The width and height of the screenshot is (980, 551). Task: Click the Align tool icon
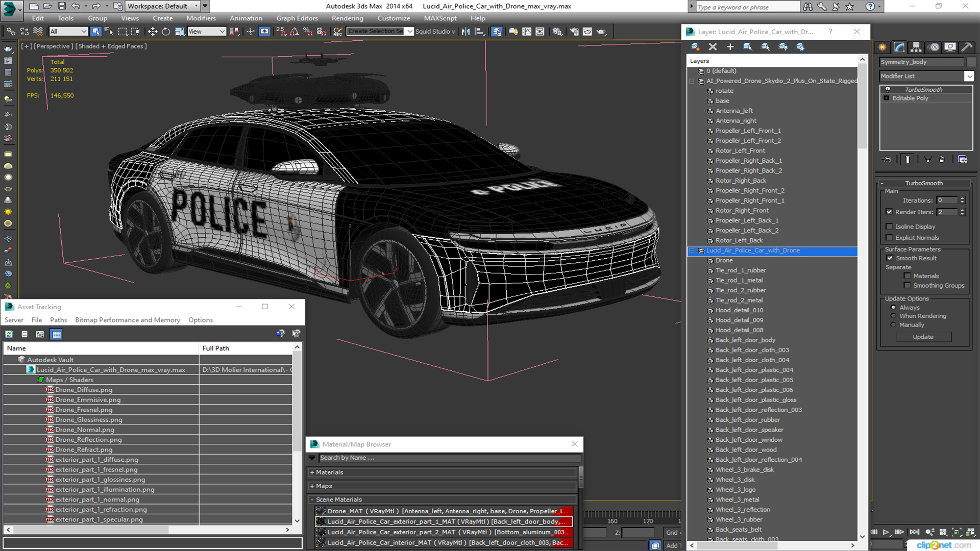click(x=479, y=32)
